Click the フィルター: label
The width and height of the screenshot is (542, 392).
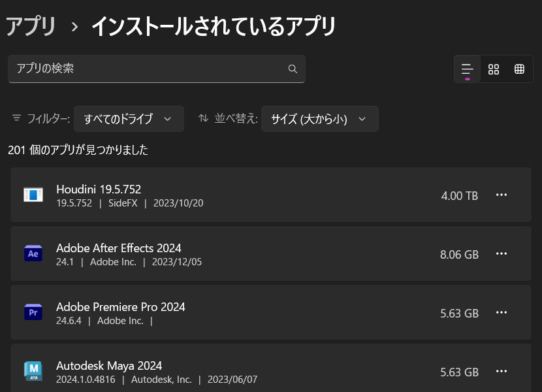pos(48,119)
